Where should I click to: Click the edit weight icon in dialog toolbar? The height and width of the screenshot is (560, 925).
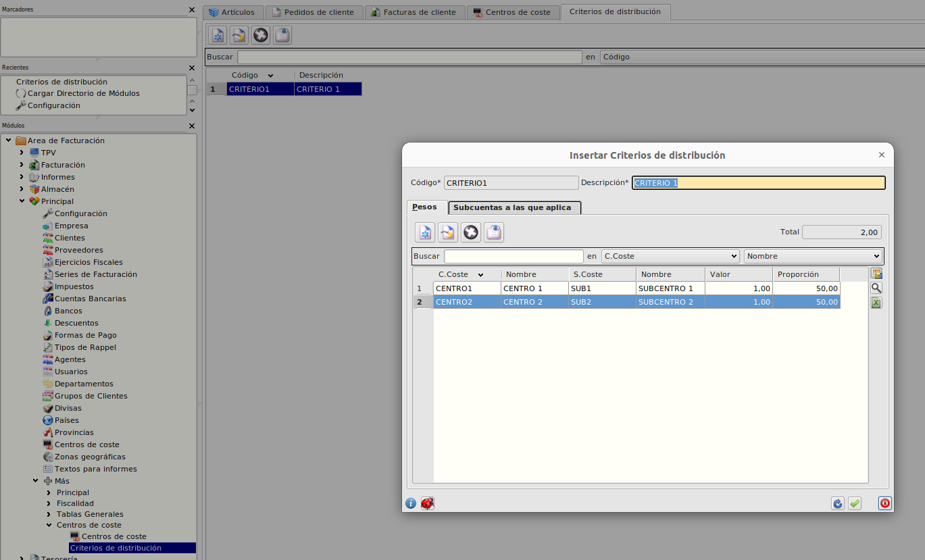448,232
